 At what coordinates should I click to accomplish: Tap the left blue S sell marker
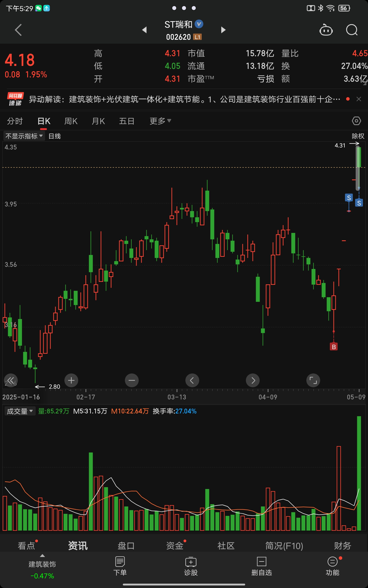tap(349, 198)
